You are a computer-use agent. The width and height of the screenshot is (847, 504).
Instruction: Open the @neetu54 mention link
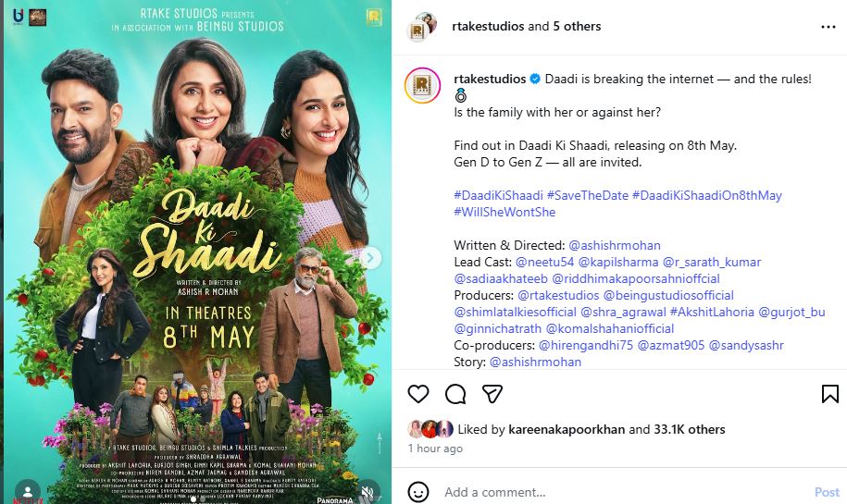(544, 263)
